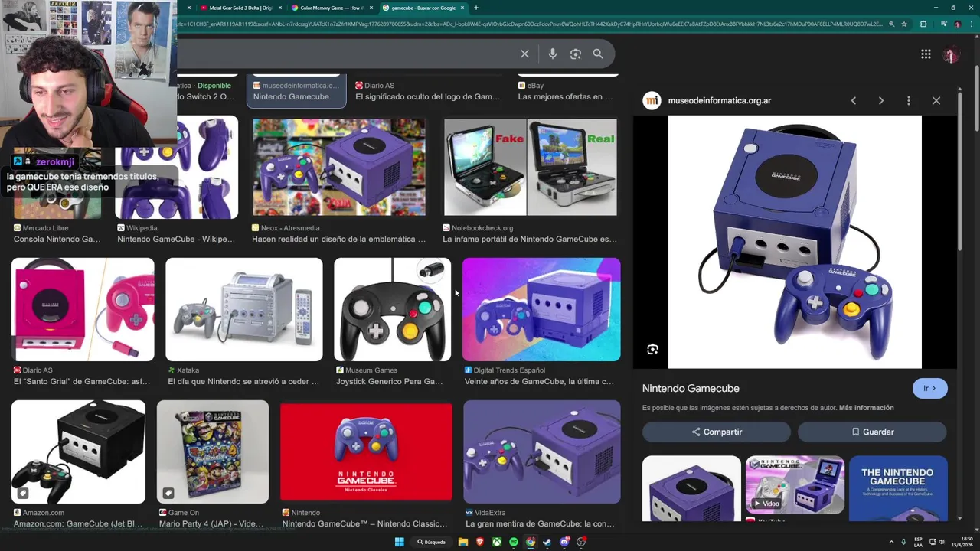Image resolution: width=980 pixels, height=551 pixels.
Task: Open related GameCube video thumbnail labeled Vídeo
Action: coord(795,484)
